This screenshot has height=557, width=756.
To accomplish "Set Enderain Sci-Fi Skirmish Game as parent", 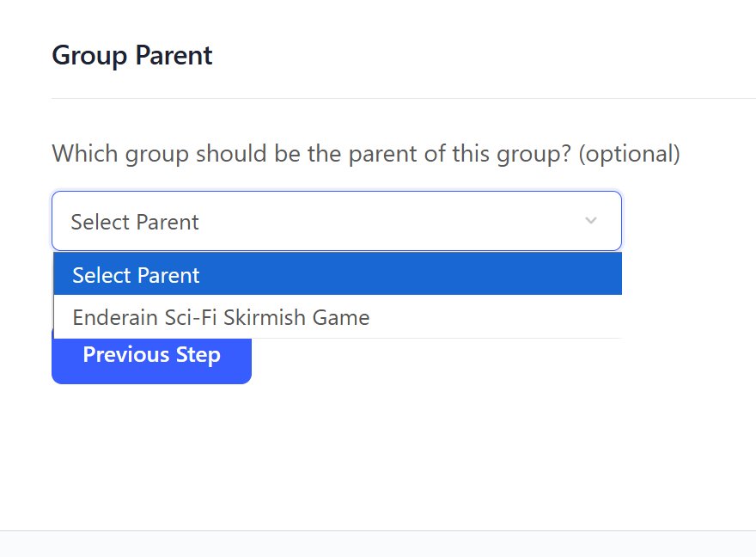I will [221, 317].
